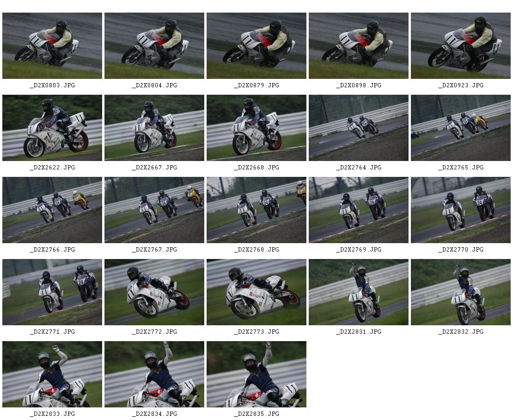Select thumbnail _D2X0923.JPG
Viewport: 513px width, 420px height.
point(461,46)
